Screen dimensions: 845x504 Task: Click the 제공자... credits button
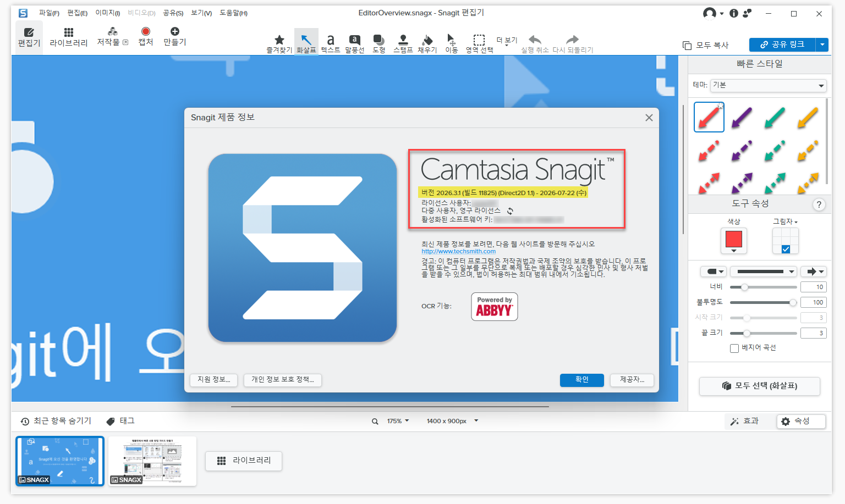click(632, 380)
